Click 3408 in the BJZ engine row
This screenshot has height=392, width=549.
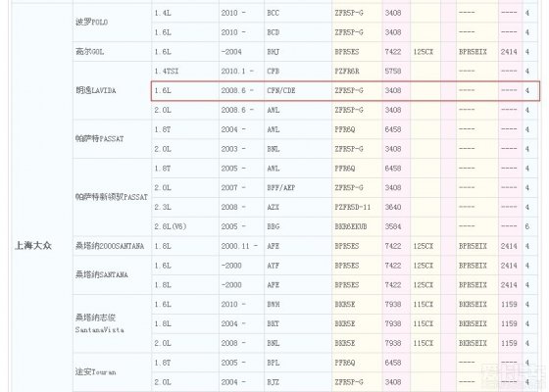tap(393, 382)
